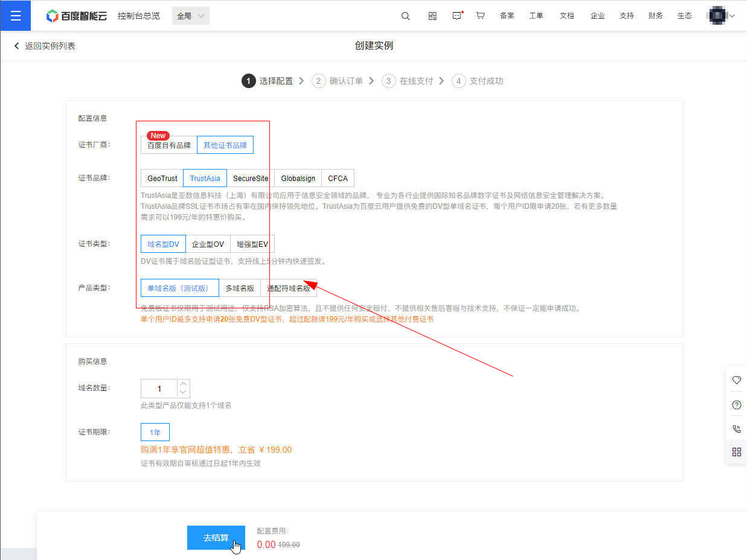
Task: Click the blurred user avatar
Action: click(717, 16)
